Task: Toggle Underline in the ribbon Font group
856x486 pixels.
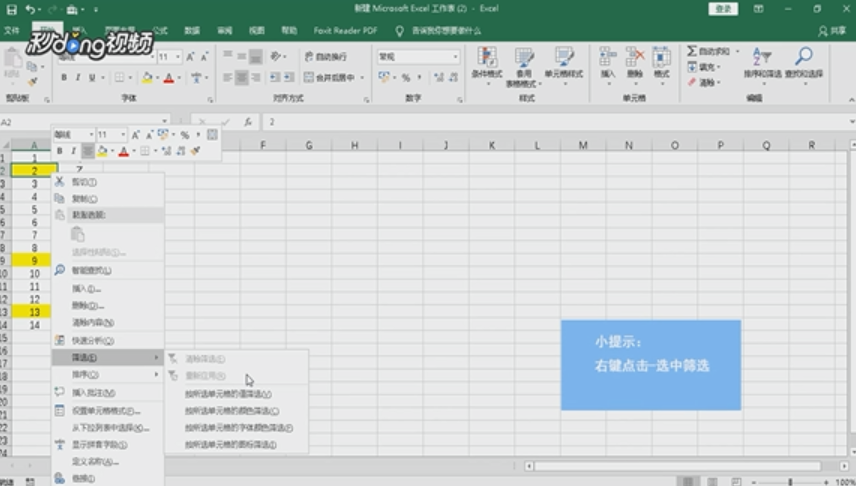Action: (92, 78)
